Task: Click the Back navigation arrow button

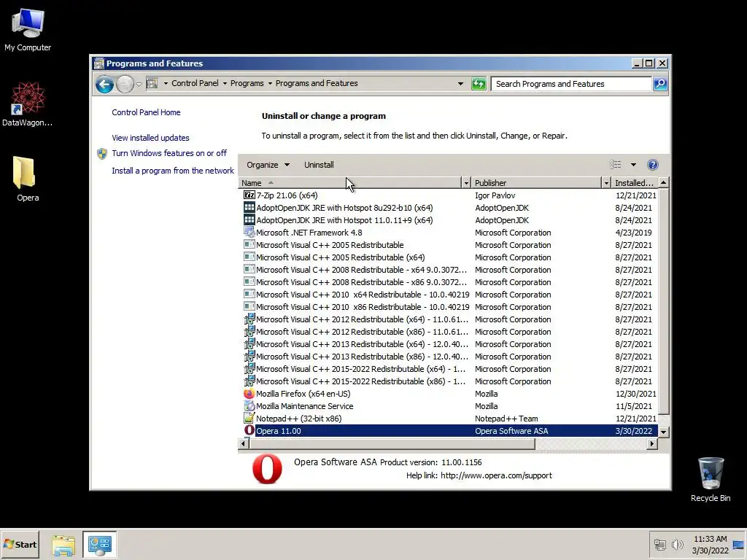Action: (x=104, y=85)
